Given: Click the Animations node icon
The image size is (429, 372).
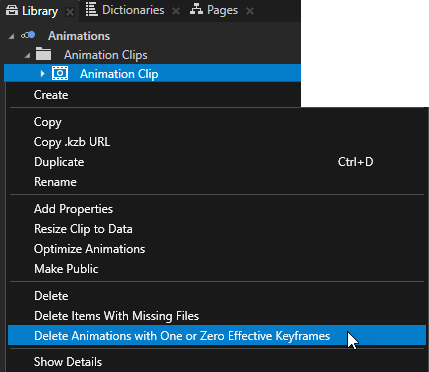Looking at the screenshot, I should (x=28, y=35).
